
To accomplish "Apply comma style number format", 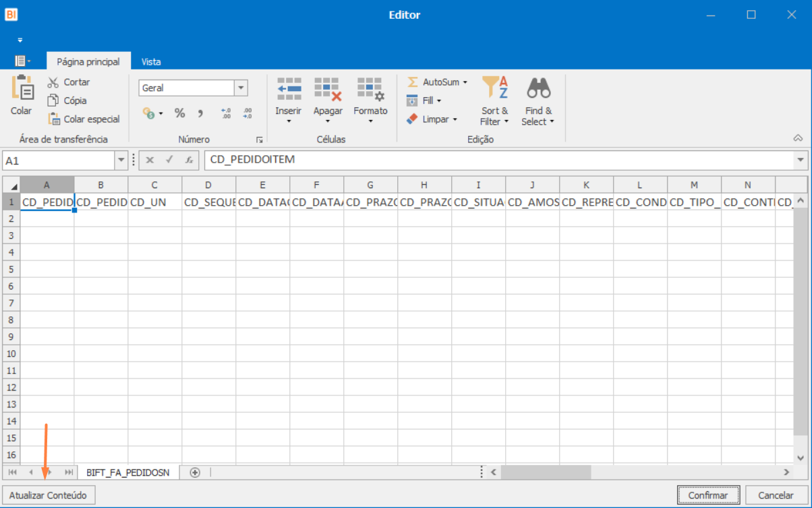I will pyautogui.click(x=200, y=113).
